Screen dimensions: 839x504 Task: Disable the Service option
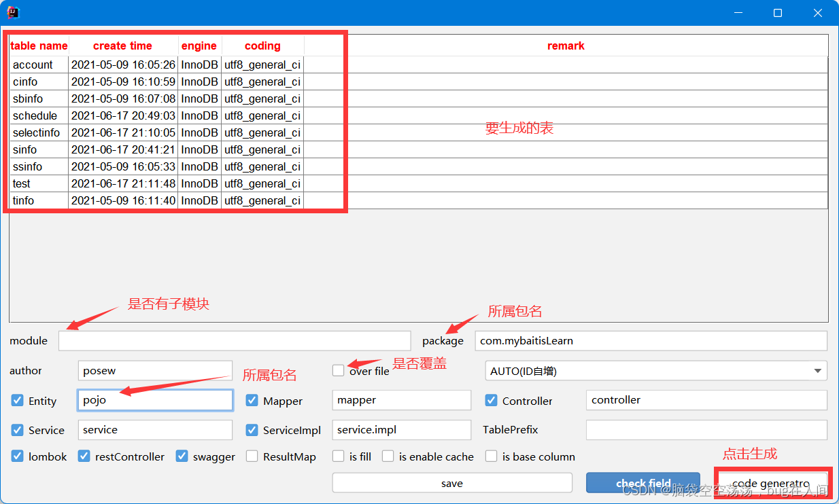[x=17, y=430]
